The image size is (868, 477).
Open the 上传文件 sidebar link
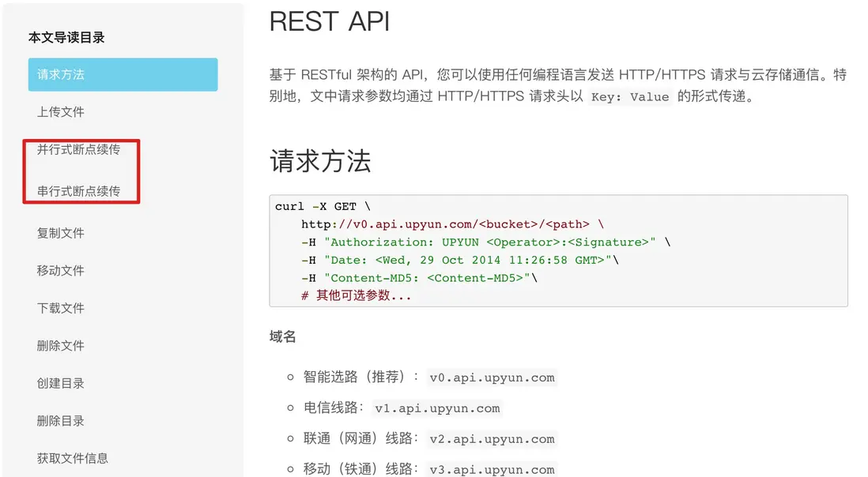61,112
